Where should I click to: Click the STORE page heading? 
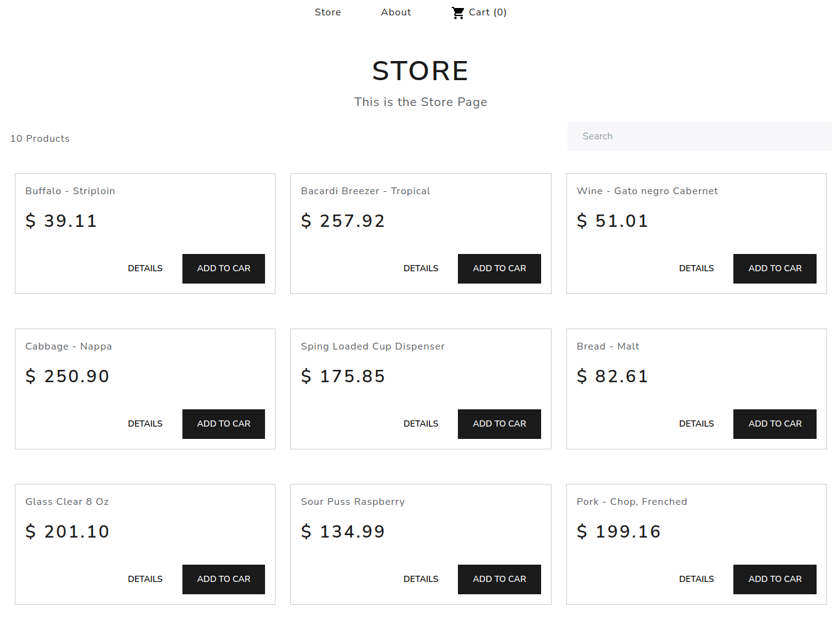point(420,71)
